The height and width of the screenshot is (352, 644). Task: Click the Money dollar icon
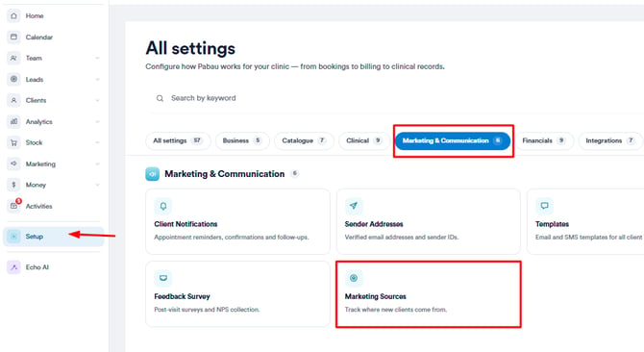coord(13,185)
